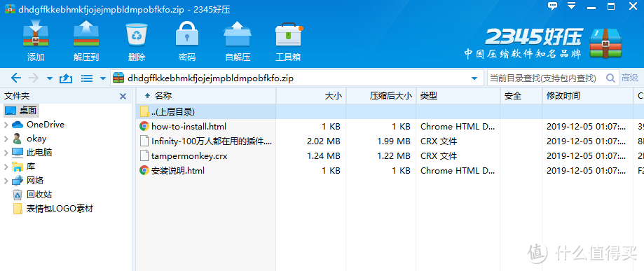Click the list view mode icon
Screen dimensions: 644x271
(x=87, y=78)
